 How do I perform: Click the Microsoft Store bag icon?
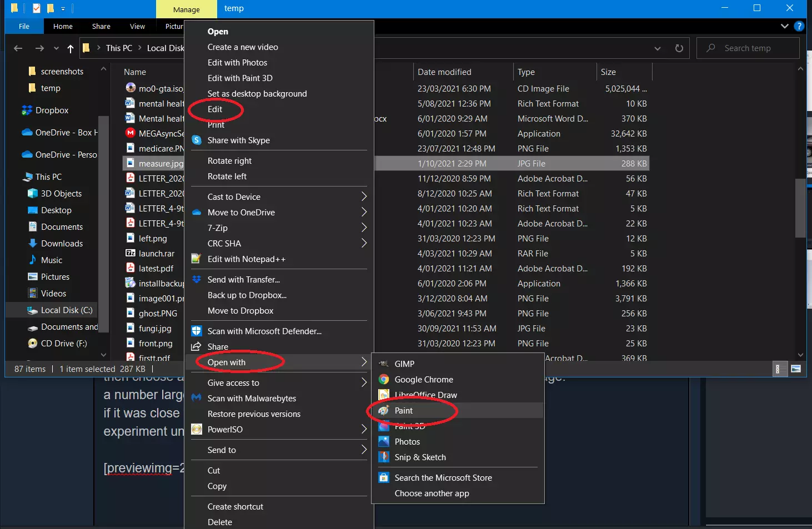(x=384, y=477)
